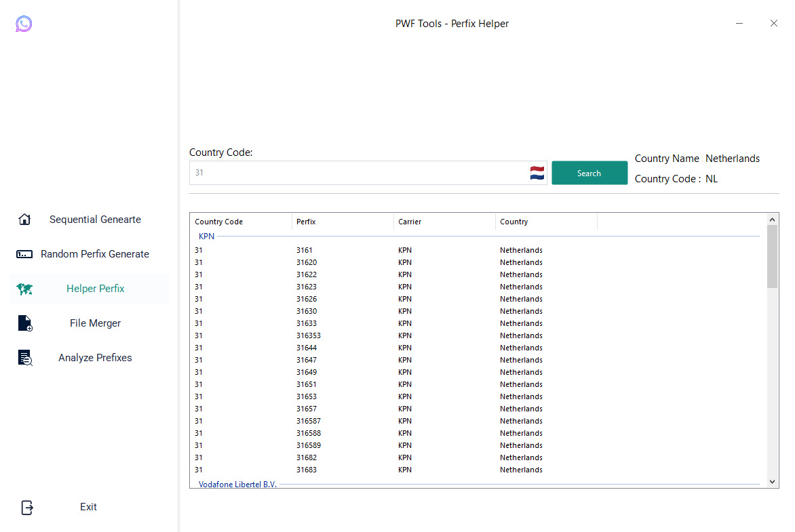Click the green Search button
Screen dimensions: 795x532
coord(589,173)
